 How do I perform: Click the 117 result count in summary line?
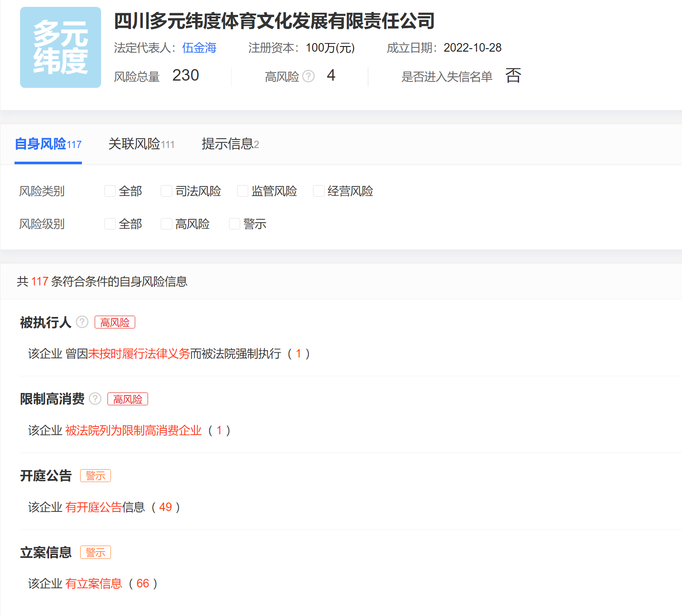click(40, 282)
